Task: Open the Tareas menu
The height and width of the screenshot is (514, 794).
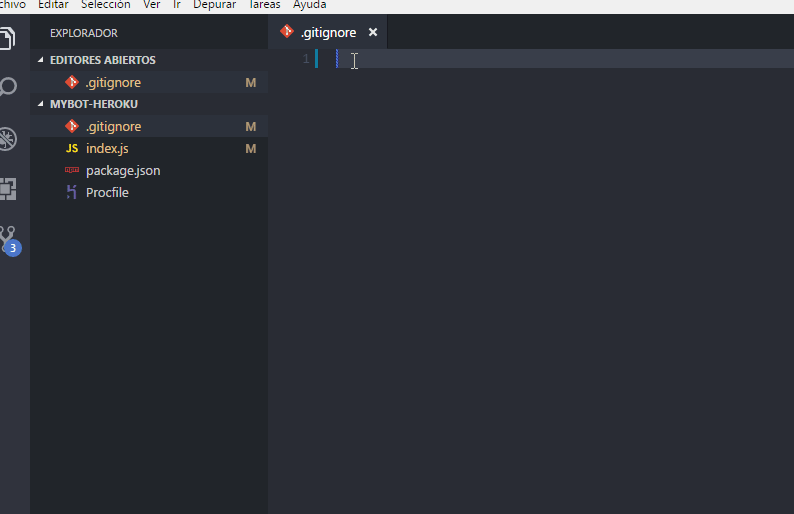Action: [264, 5]
